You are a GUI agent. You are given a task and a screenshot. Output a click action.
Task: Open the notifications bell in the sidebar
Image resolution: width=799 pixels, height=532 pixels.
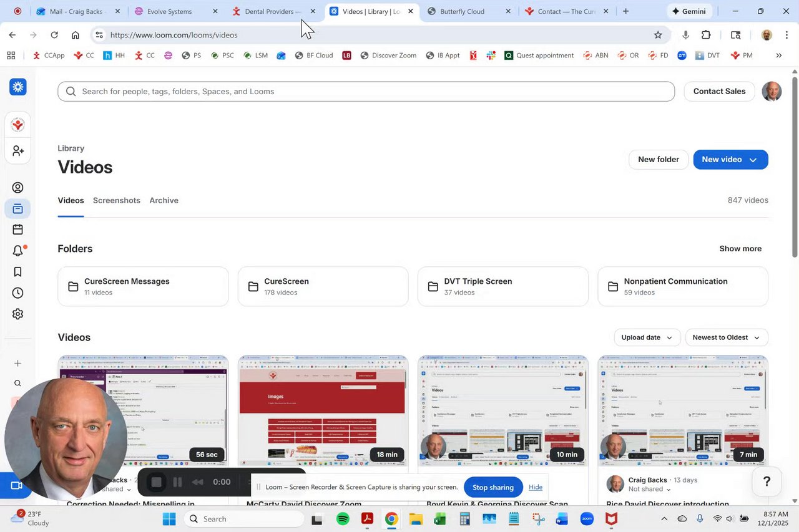pos(18,251)
